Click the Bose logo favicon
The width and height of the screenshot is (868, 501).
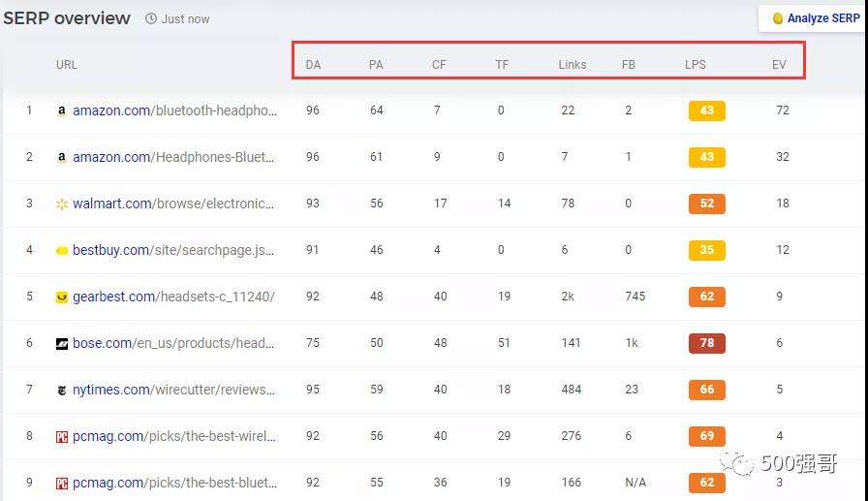(62, 344)
